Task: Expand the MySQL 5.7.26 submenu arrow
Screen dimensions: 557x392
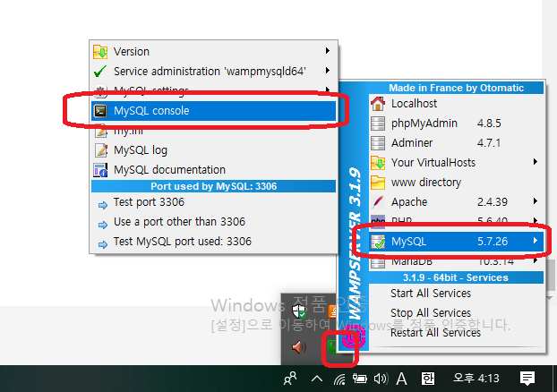Action: click(536, 241)
